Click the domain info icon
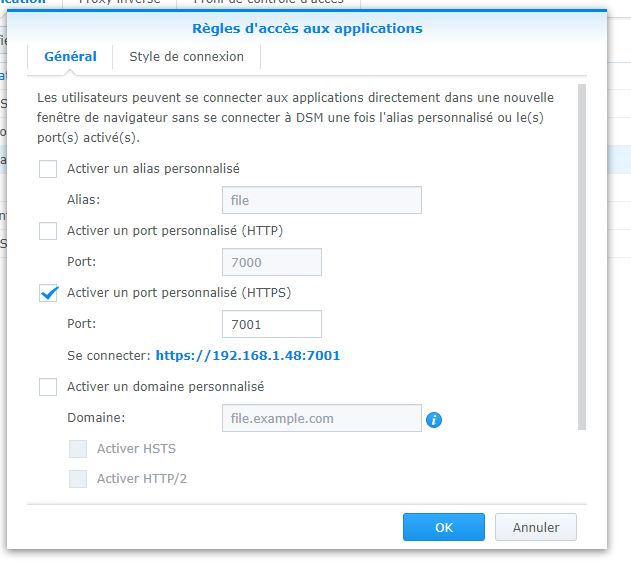The image size is (631, 563). 433,420
